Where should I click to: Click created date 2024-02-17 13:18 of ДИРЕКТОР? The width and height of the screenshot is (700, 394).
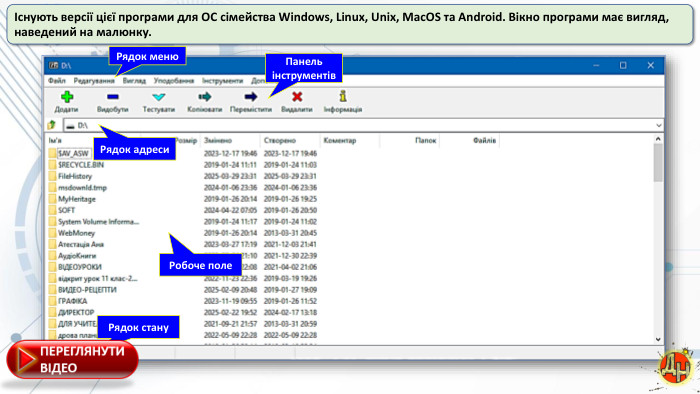pyautogui.click(x=290, y=312)
